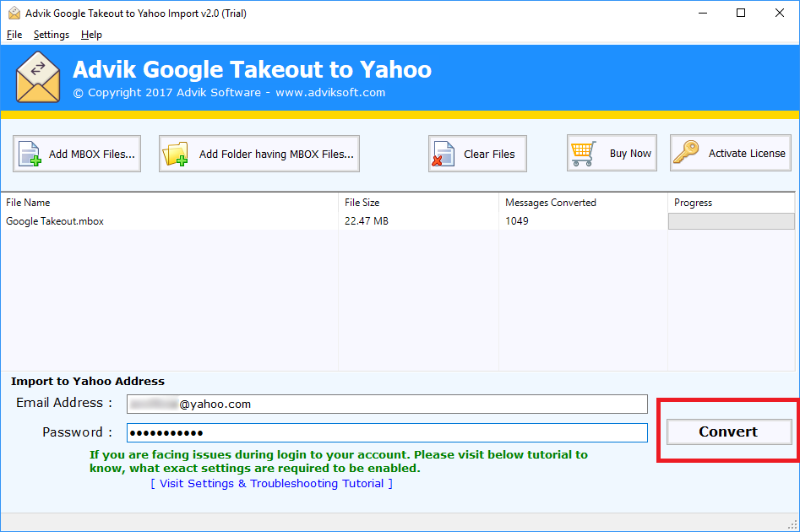This screenshot has width=800, height=532.
Task: Open the Help menu
Action: tap(91, 35)
